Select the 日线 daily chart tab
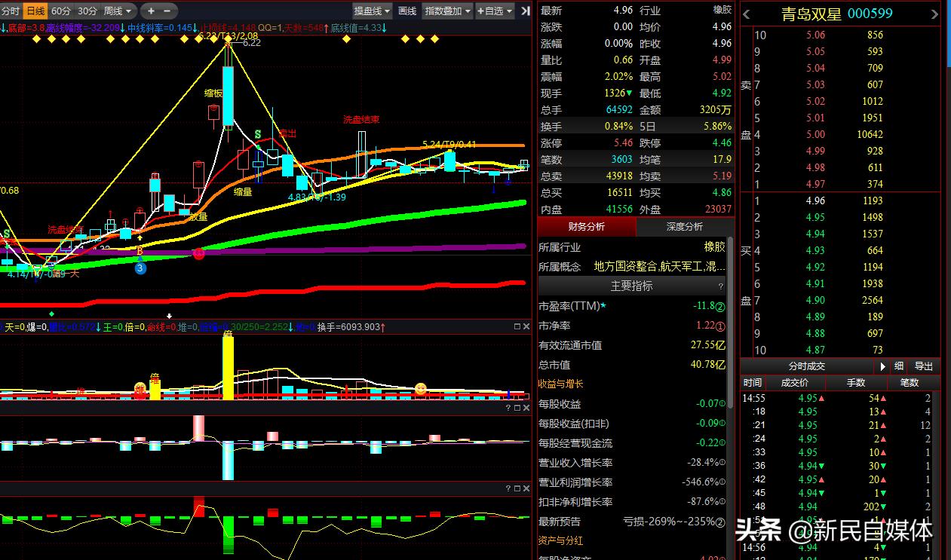951x560 pixels. (x=35, y=11)
